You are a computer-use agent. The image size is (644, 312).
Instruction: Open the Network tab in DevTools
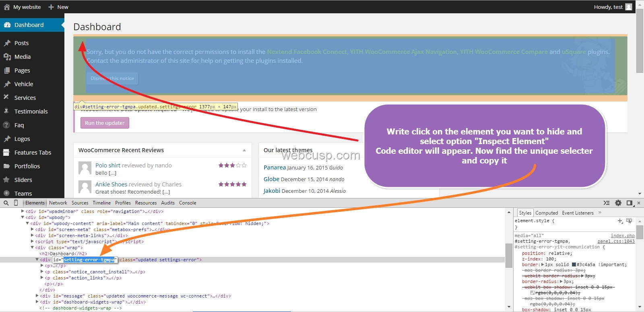coord(58,203)
